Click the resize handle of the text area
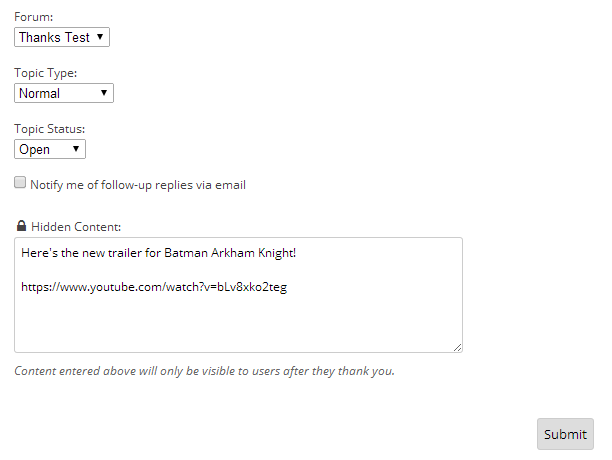Image resolution: width=612 pixels, height=460 pixels. pyautogui.click(x=457, y=347)
